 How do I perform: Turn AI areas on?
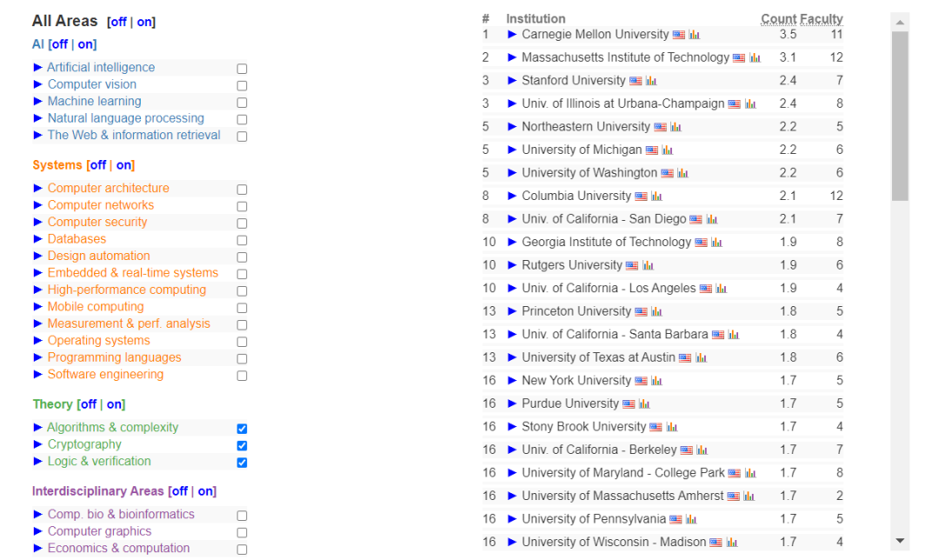(85, 44)
